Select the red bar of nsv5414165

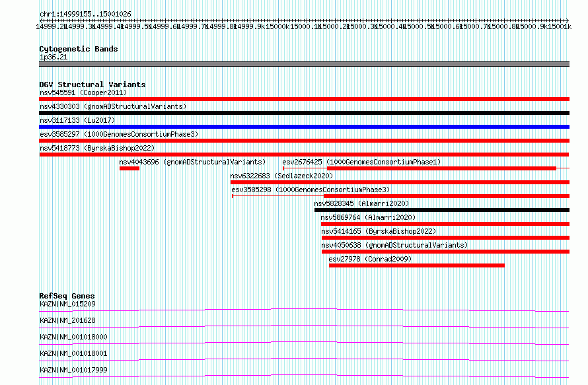pos(445,238)
